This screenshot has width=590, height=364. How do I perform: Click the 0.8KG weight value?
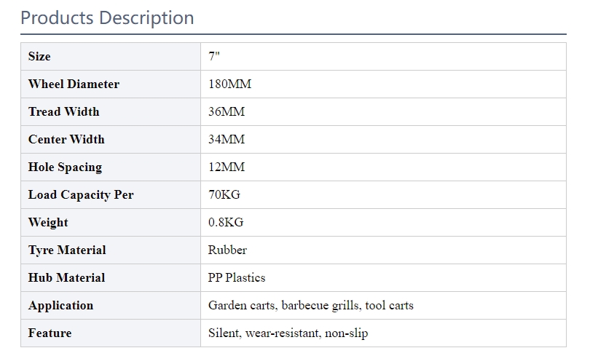pyautogui.click(x=226, y=222)
